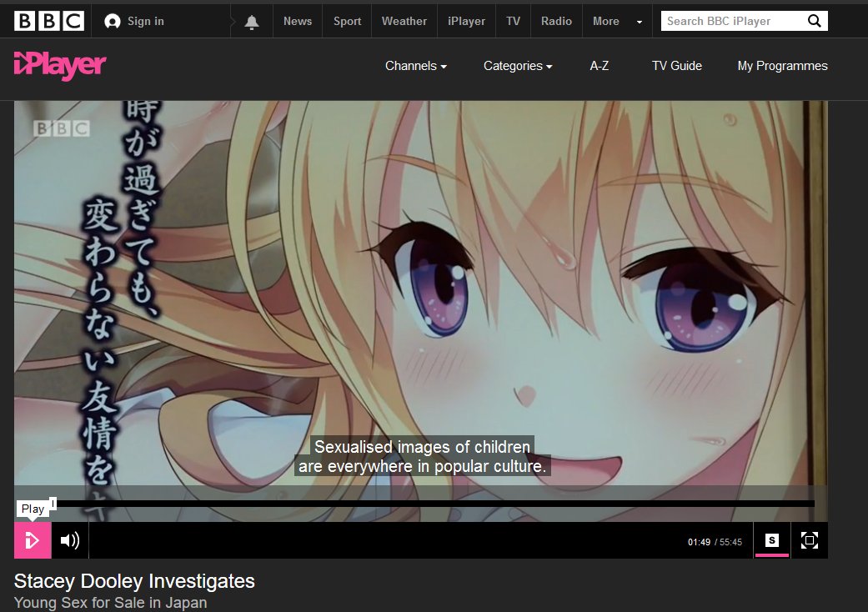This screenshot has height=612, width=868.
Task: Expand the More dropdown menu
Action: tap(617, 21)
